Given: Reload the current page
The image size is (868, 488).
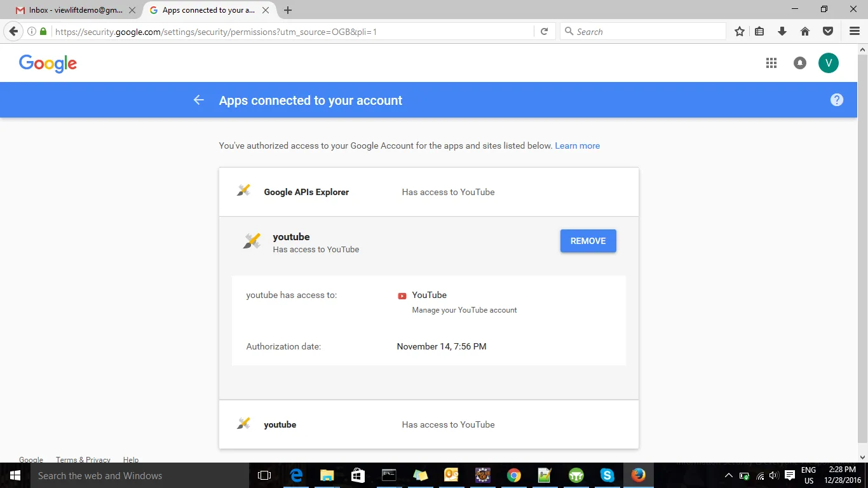Looking at the screenshot, I should 544,31.
